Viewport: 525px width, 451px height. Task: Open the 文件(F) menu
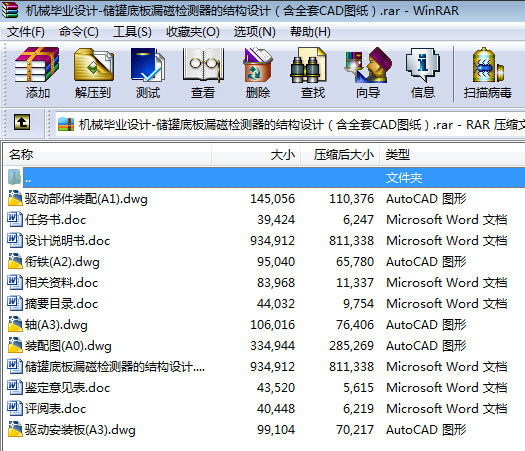point(26,32)
